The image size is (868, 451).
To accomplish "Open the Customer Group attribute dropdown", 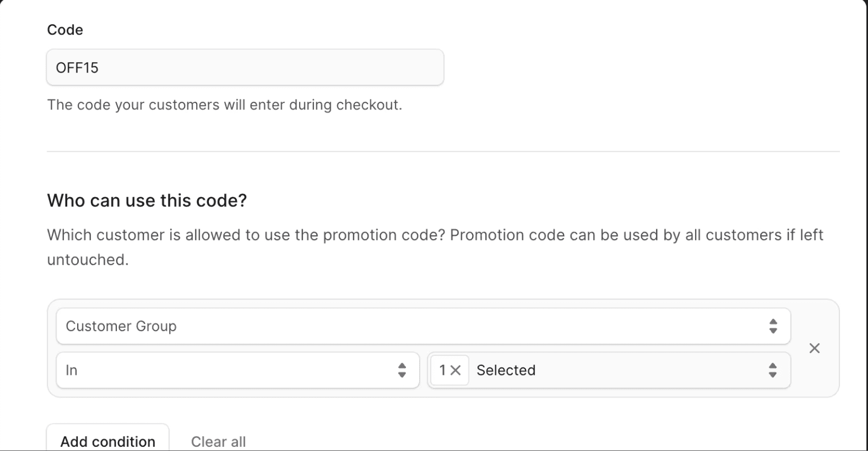I will 412,326.
